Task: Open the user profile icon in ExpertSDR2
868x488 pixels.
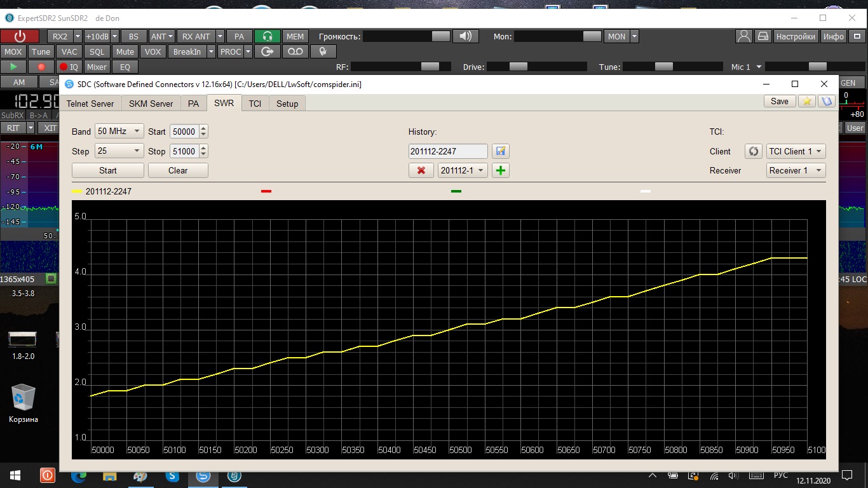Action: pyautogui.click(x=743, y=36)
